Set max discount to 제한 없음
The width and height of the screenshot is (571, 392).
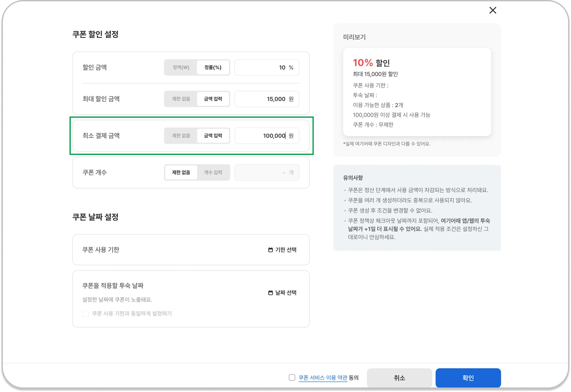(181, 99)
